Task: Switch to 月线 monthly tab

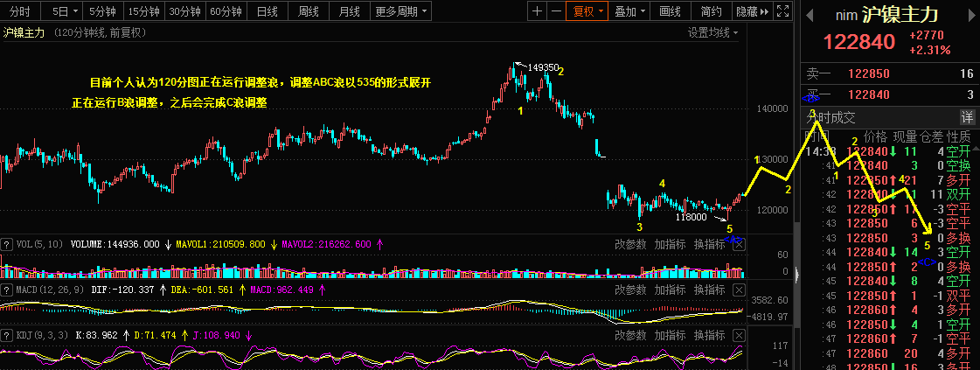Action: coord(350,10)
